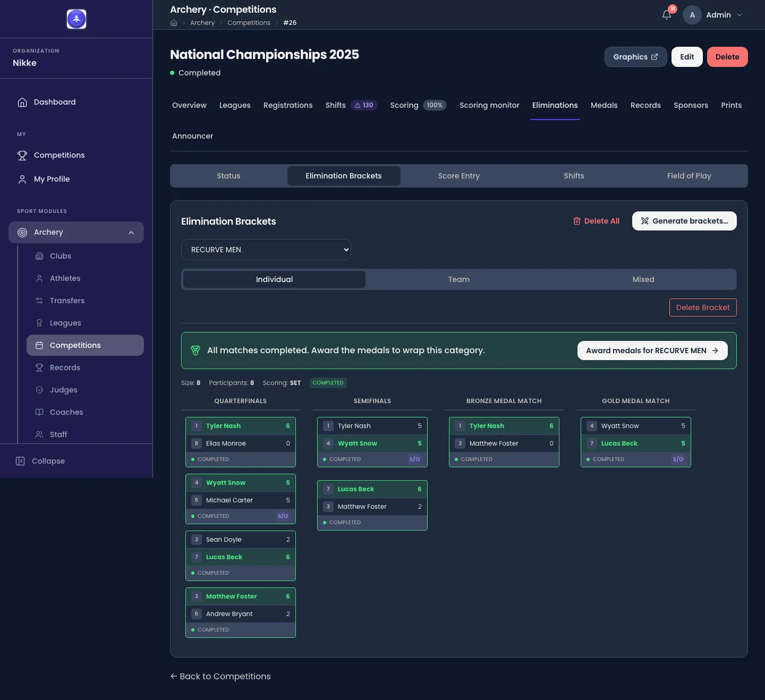Image resolution: width=765 pixels, height=700 pixels.
Task: Click the Edit competition button
Action: [x=687, y=57]
